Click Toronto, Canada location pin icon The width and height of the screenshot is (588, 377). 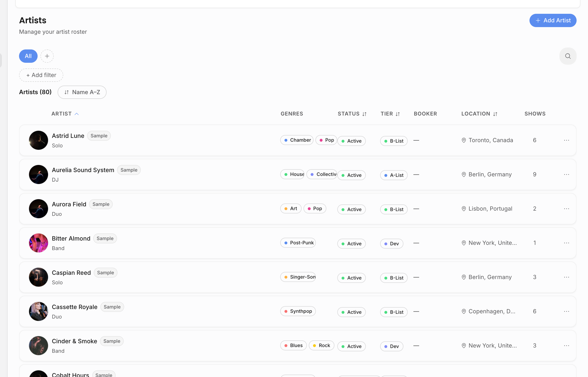click(x=464, y=140)
